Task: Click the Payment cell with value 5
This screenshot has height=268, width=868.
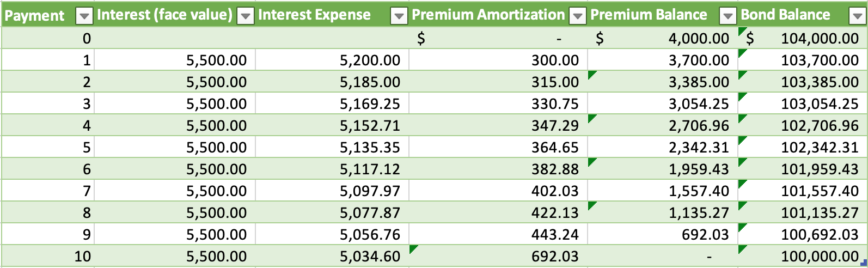Action: click(x=87, y=147)
